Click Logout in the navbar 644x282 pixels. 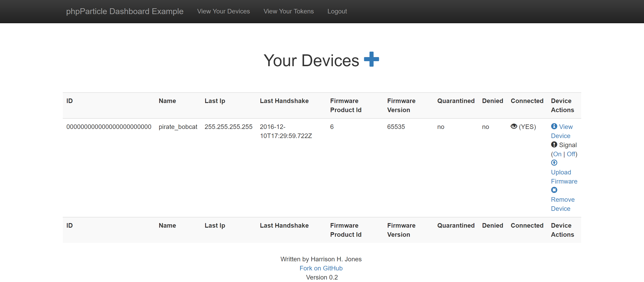(x=337, y=11)
